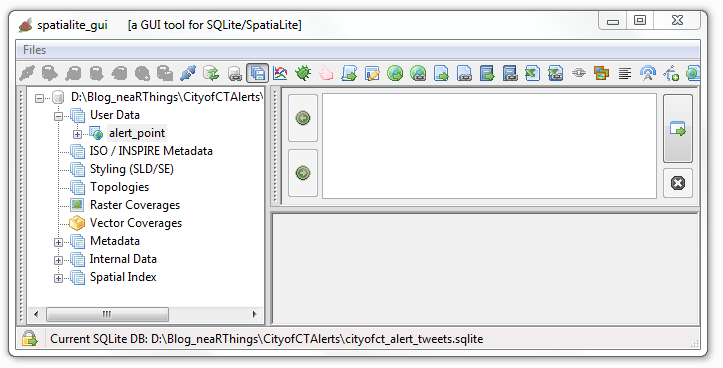Click inside the SQL query text area

coord(489,146)
